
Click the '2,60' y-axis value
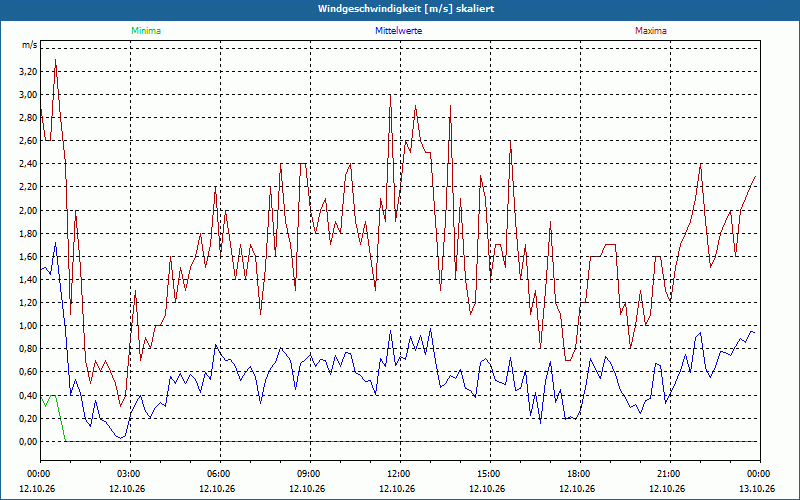(29, 141)
